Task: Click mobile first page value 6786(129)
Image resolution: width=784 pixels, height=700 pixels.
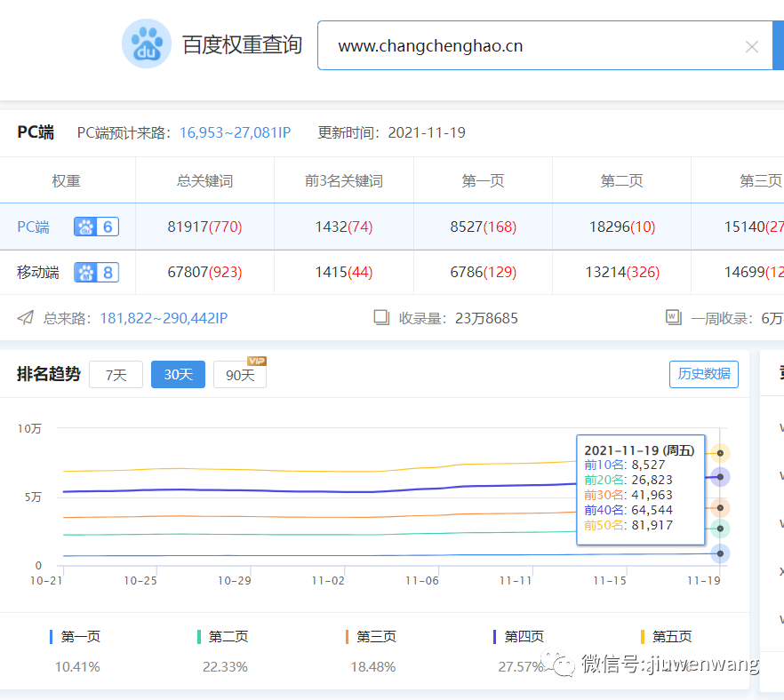Action: pos(483,273)
